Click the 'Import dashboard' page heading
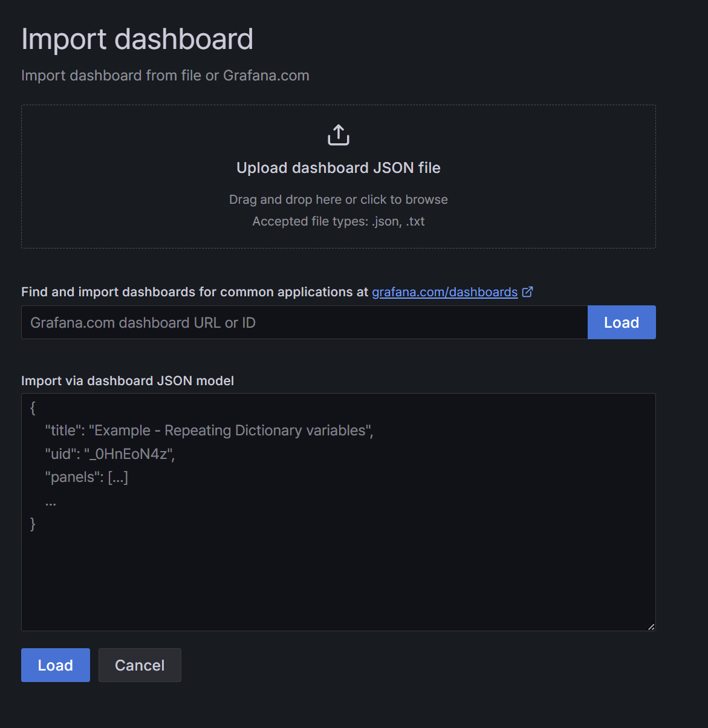 [x=137, y=39]
